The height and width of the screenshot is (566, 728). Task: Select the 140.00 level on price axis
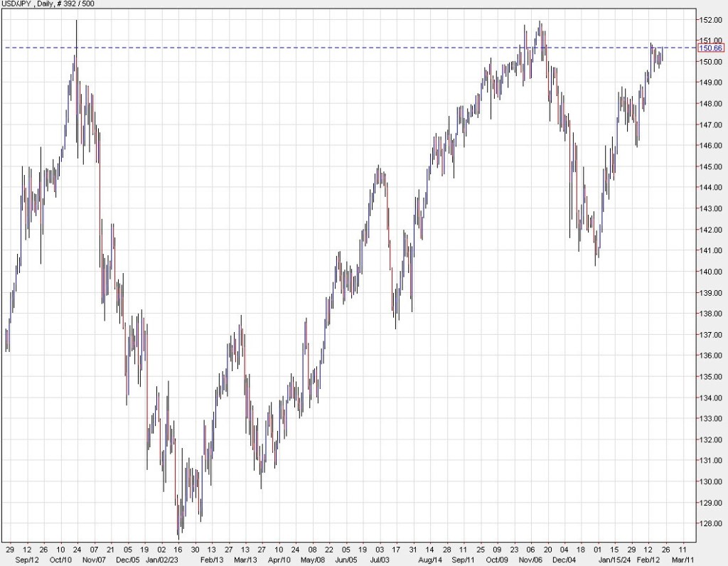coord(711,272)
